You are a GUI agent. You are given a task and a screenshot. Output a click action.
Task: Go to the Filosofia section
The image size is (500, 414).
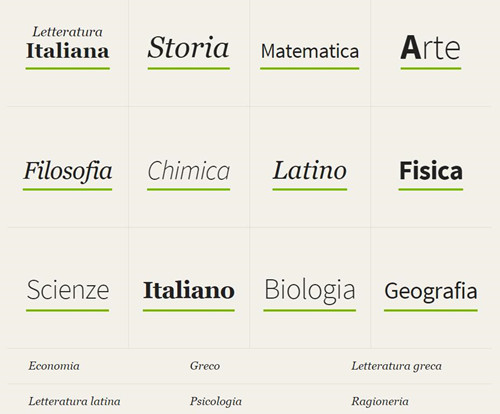click(x=68, y=171)
